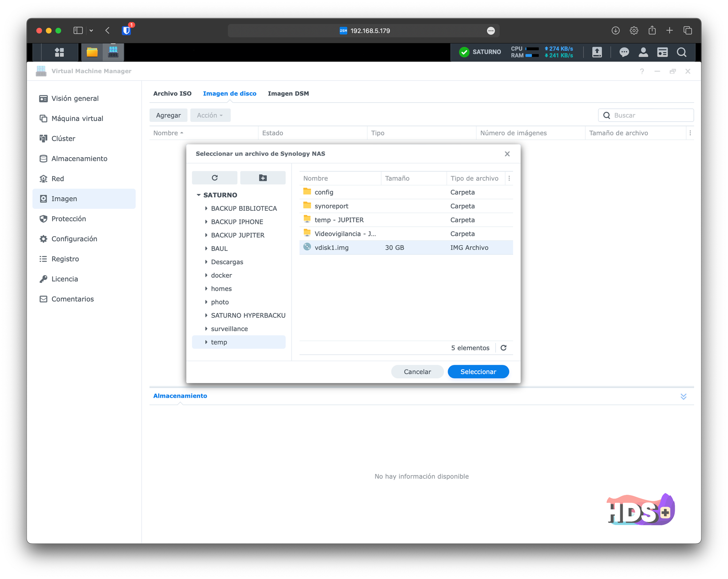Open Licencia in sidebar
Viewport: 728px width, 579px height.
coord(84,279)
